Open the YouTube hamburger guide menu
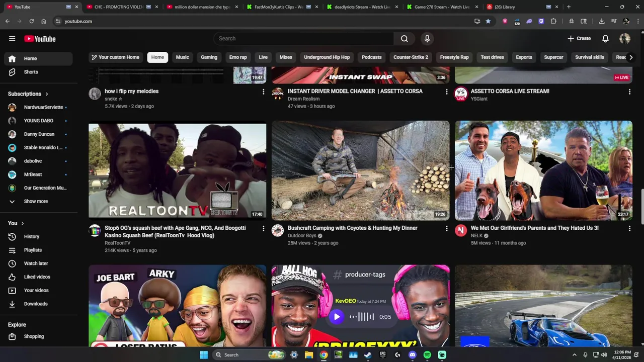This screenshot has height=362, width=644. point(12,39)
